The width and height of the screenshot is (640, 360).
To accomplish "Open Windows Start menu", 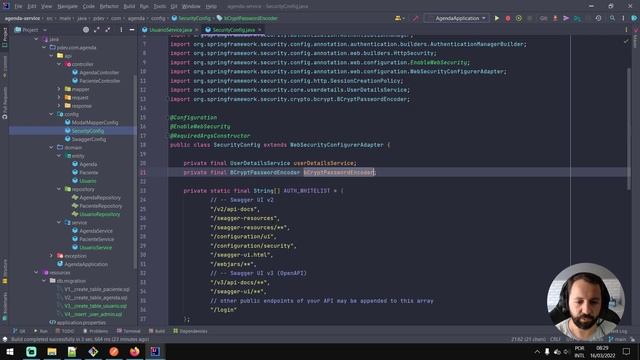I will (10, 351).
